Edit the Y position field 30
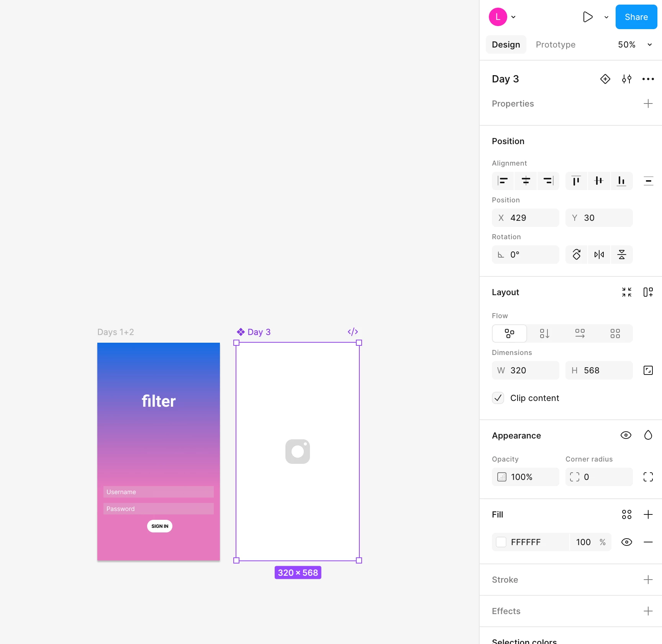Screen dimensions: 662x644 [599, 218]
